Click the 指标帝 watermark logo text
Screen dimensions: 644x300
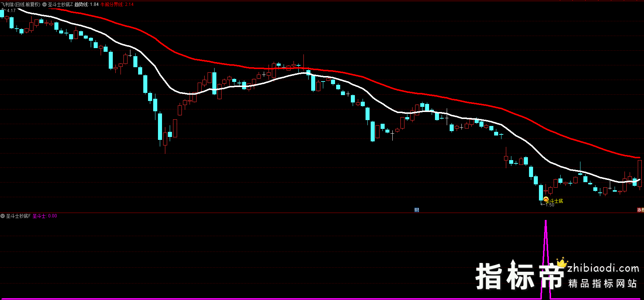coord(519,276)
